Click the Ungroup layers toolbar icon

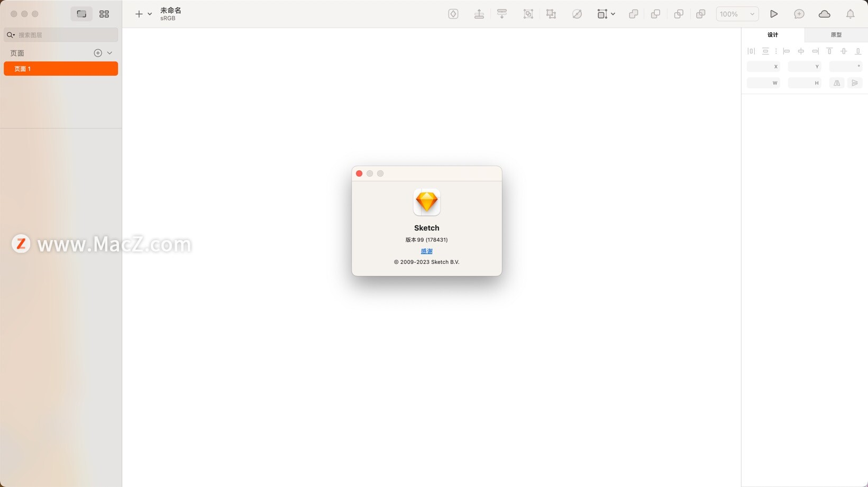click(x=551, y=14)
